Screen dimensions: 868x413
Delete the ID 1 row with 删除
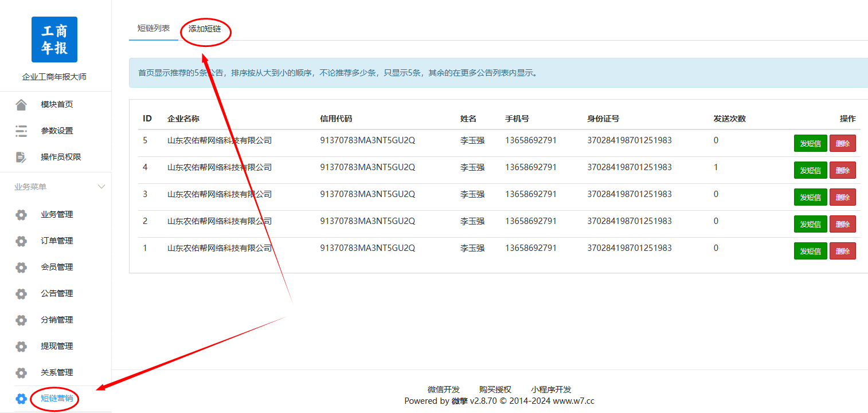(x=842, y=251)
